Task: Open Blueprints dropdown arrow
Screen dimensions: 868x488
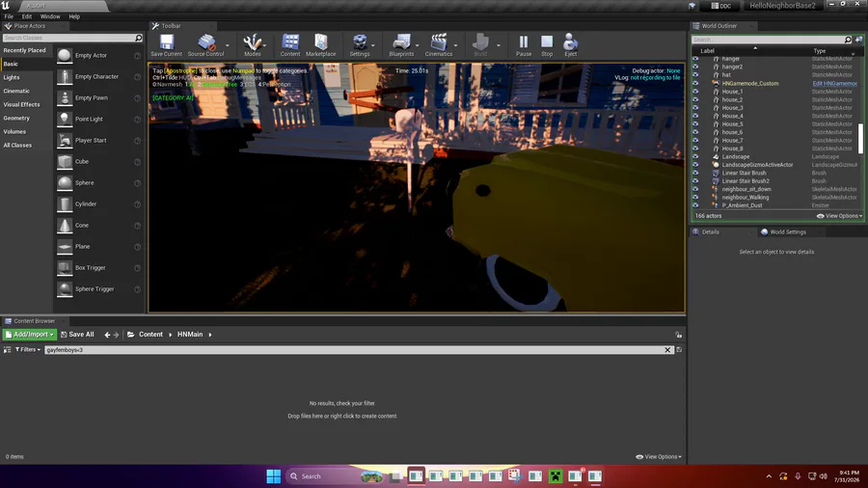Action: [418, 45]
